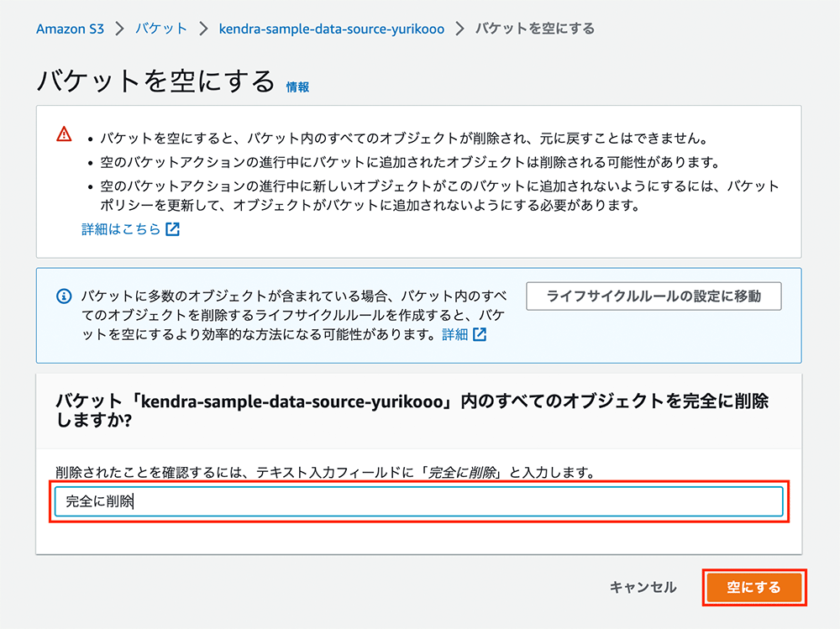Click external link icon beside 詳細
This screenshot has height=629, width=840.
480,335
